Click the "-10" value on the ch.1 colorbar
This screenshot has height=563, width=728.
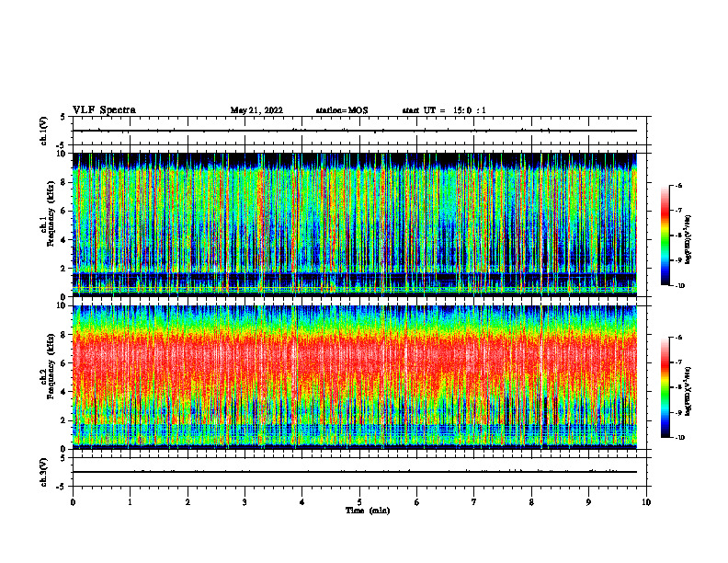[680, 286]
